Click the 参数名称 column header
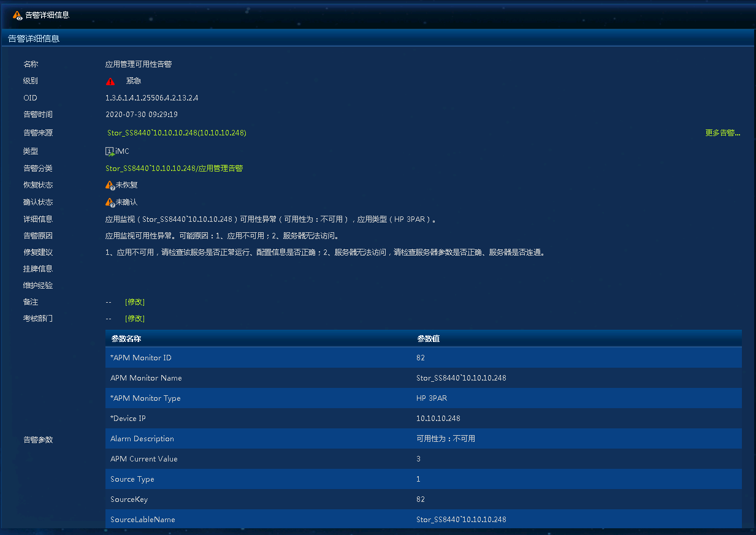756x535 pixels. (x=126, y=339)
